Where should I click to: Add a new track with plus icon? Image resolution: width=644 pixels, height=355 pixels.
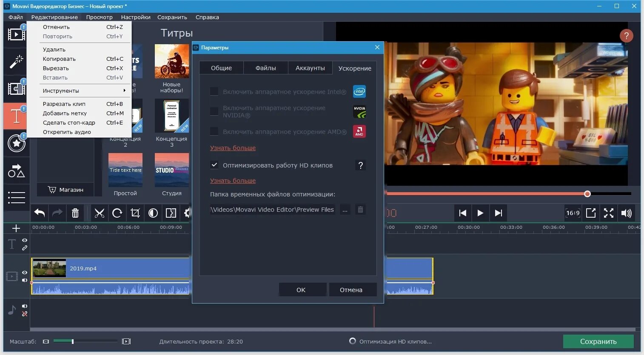coord(16,228)
